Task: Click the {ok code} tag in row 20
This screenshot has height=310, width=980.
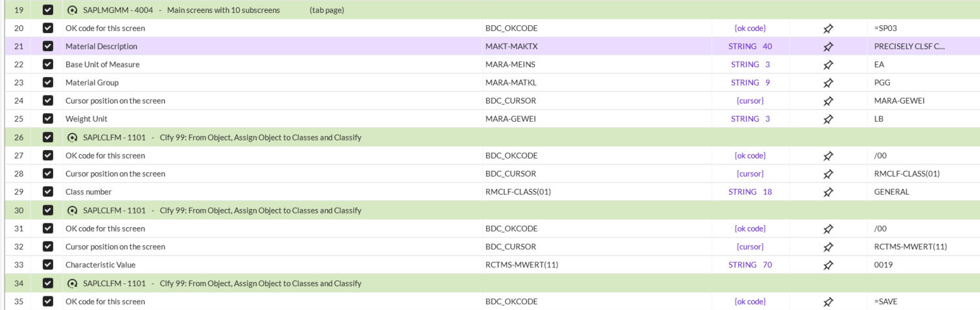Action: tap(750, 28)
